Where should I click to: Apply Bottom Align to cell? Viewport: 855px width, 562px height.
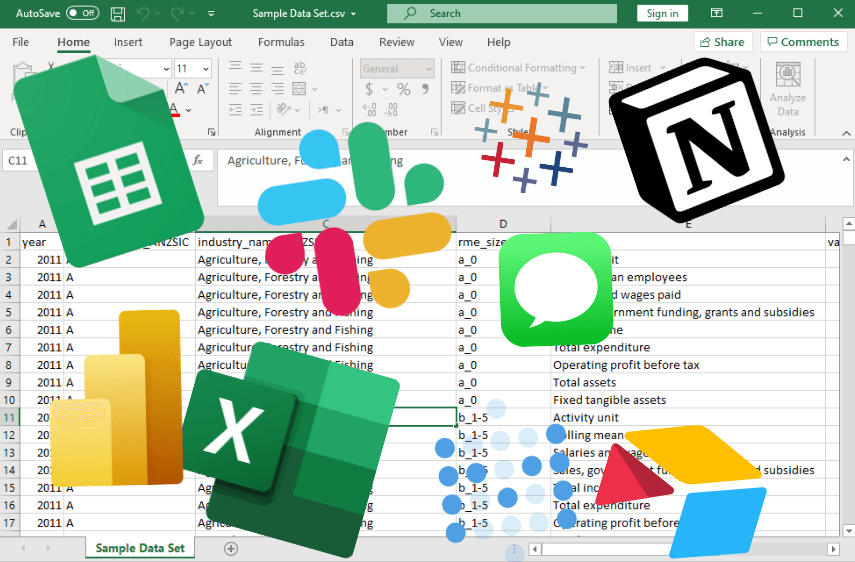278,68
